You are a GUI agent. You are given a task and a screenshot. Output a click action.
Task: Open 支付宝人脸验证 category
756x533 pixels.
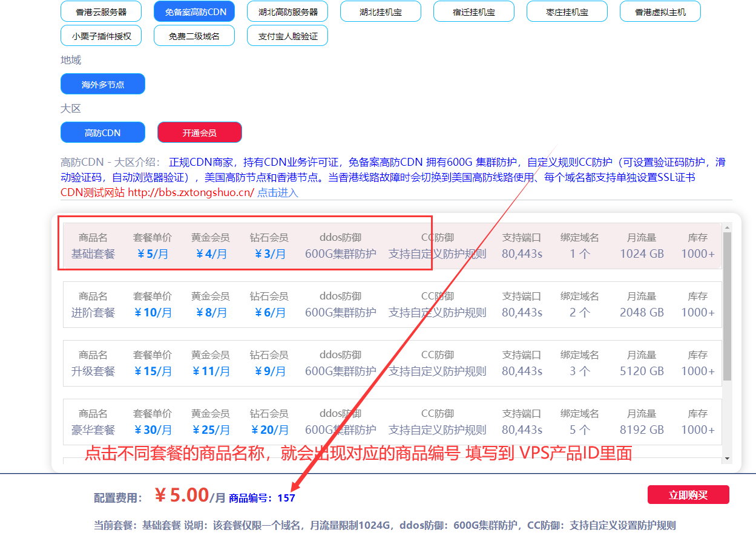click(x=288, y=36)
